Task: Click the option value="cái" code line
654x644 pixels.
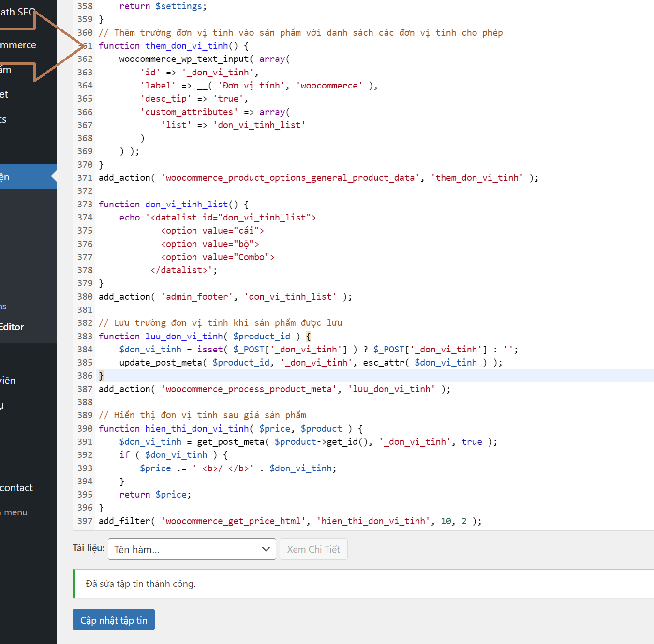Action: 213,230
